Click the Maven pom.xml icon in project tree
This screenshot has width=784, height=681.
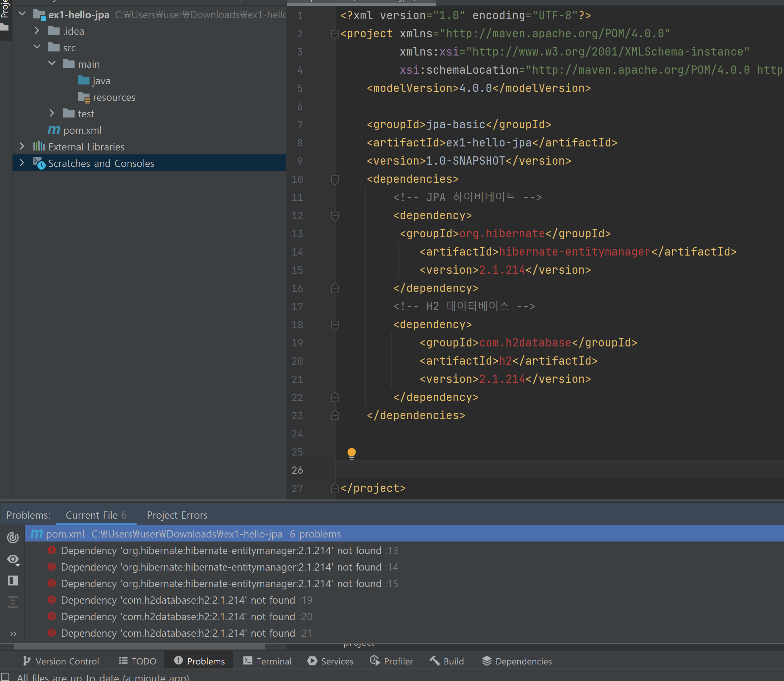pyautogui.click(x=54, y=130)
